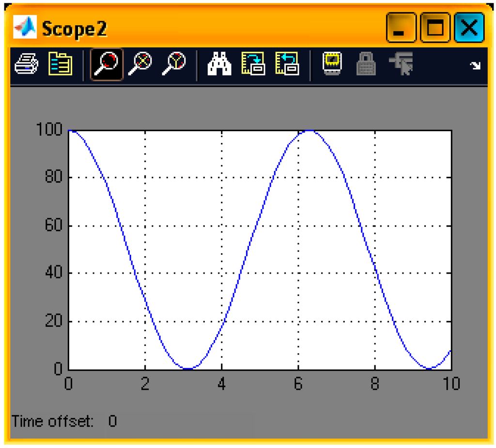Click the MATLAB logo in the title bar
Image resolution: width=496 pixels, height=448 pixels.
point(25,28)
